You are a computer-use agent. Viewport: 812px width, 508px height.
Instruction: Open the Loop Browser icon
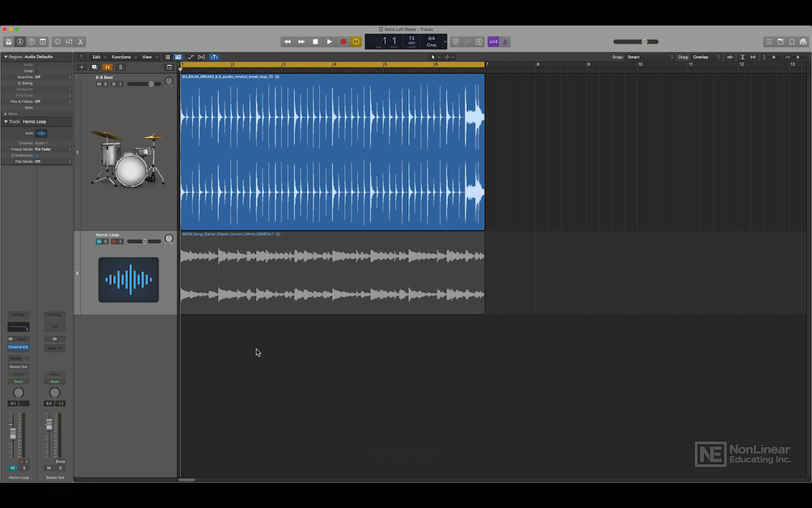coord(792,42)
